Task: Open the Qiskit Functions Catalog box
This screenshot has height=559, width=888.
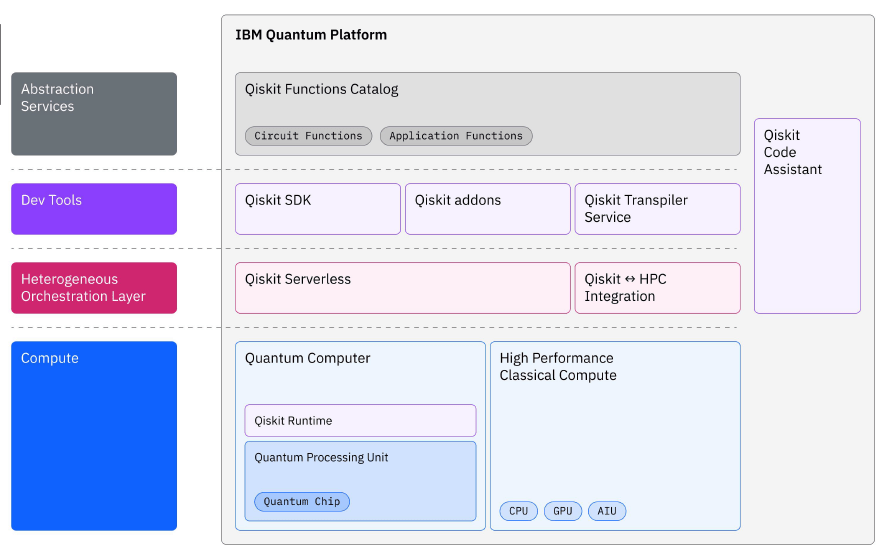Action: (x=488, y=114)
